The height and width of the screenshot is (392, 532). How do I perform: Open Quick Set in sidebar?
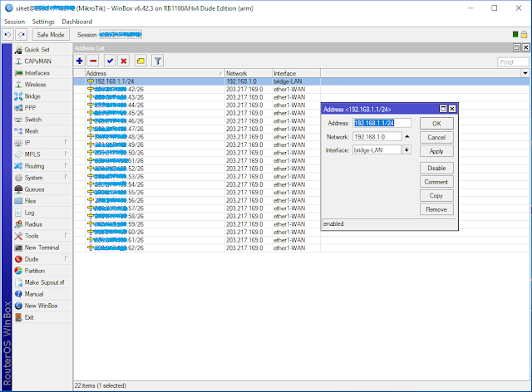42,50
